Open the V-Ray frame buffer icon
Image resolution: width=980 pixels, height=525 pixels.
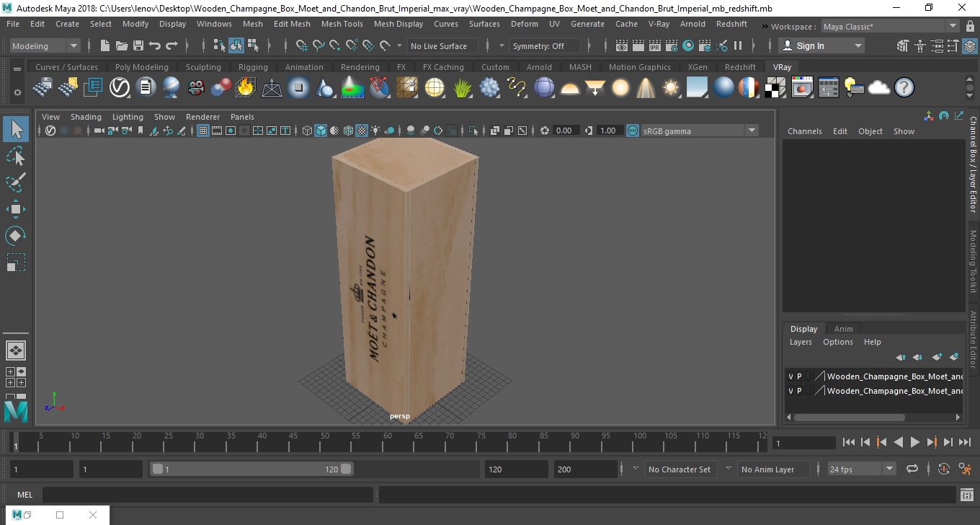[802, 88]
